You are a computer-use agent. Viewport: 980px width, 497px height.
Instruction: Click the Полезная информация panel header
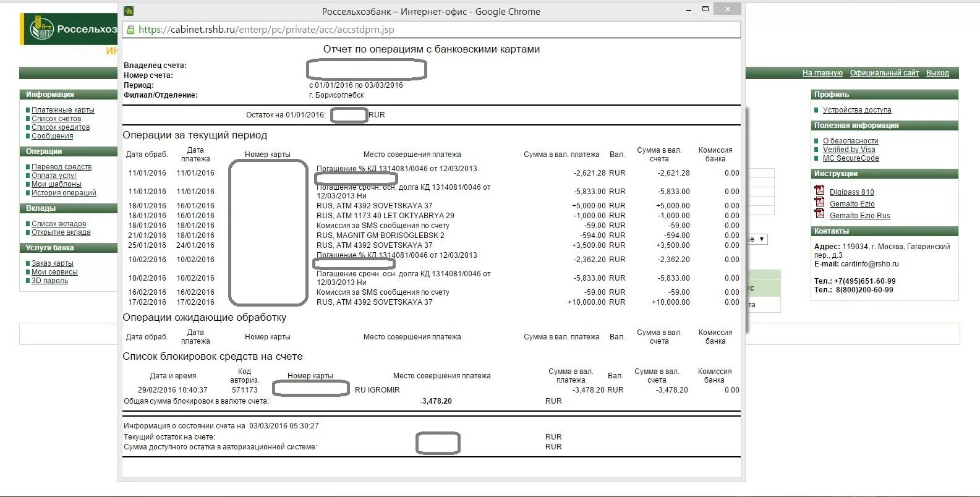tap(884, 125)
